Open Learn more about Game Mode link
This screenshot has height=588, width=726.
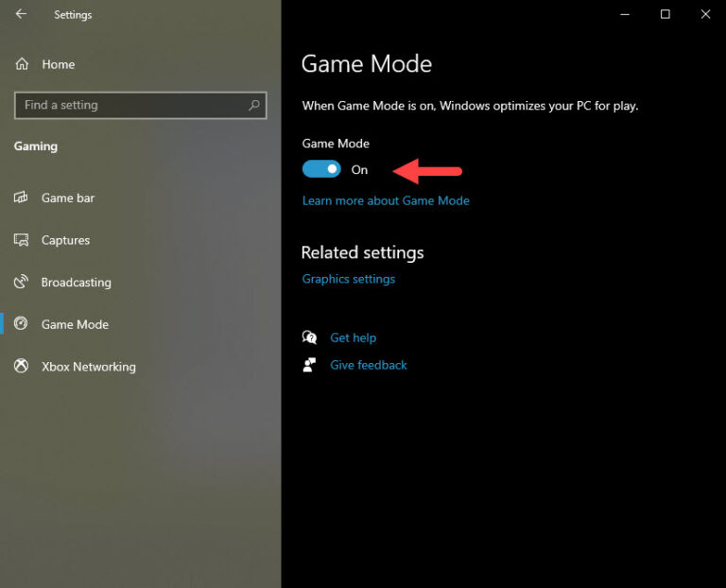click(386, 200)
